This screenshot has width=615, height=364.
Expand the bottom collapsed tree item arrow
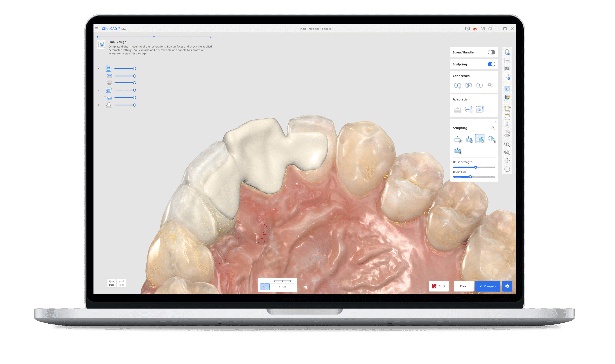[98, 105]
